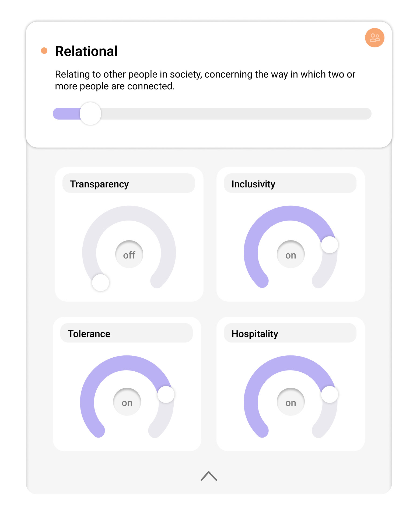The width and height of the screenshot is (420, 517).
Task: Select the Hospitality label
Action: tap(255, 334)
